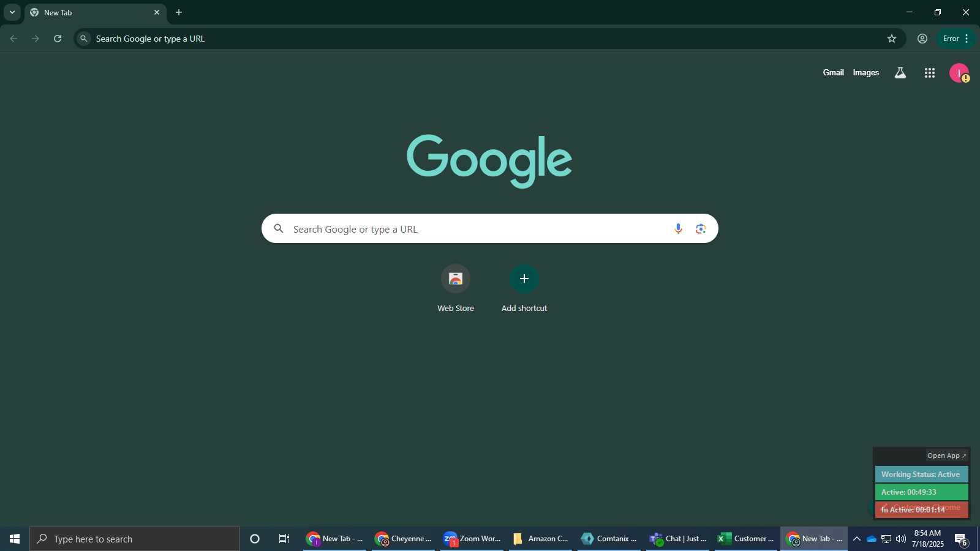Open clock showing 8:54 AM

[927, 539]
